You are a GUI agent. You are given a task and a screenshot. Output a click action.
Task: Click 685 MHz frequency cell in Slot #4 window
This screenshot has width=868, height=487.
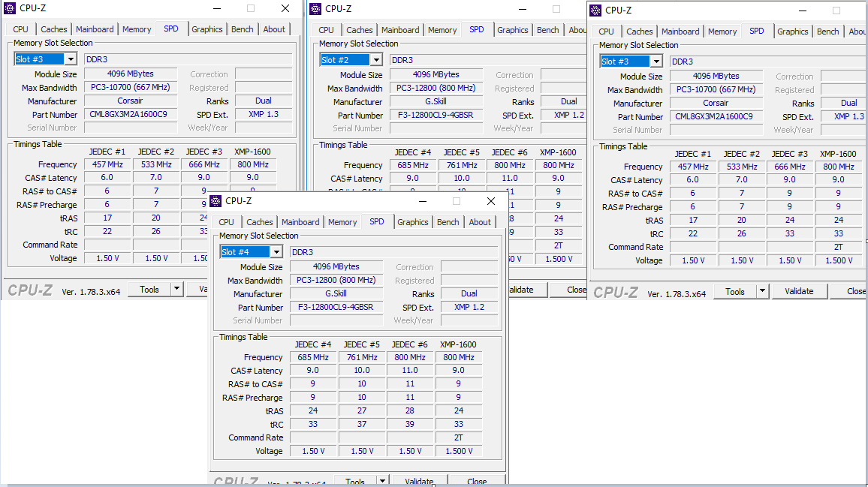click(x=313, y=357)
